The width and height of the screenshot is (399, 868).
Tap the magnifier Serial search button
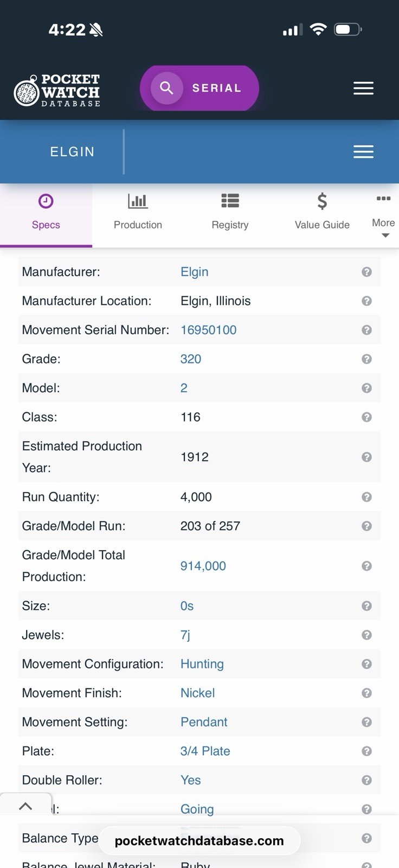click(199, 88)
